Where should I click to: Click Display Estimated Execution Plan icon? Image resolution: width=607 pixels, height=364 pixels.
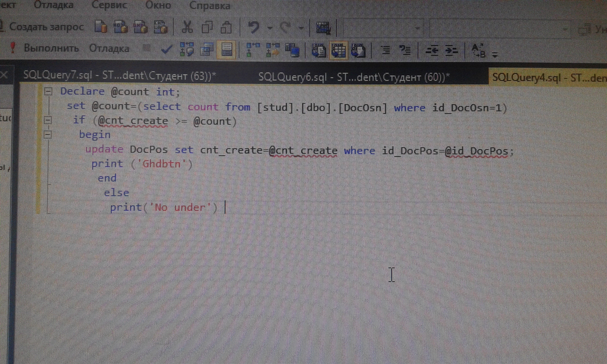(x=187, y=49)
